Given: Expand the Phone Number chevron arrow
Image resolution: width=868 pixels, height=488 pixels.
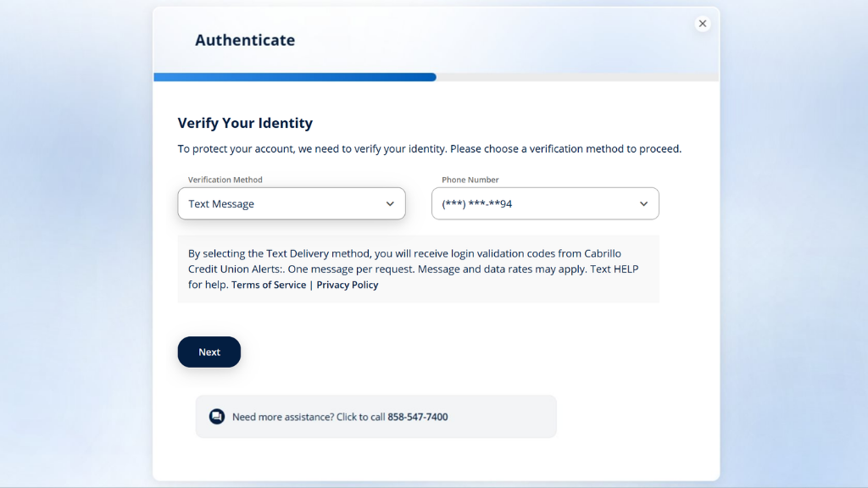Looking at the screenshot, I should pos(643,204).
